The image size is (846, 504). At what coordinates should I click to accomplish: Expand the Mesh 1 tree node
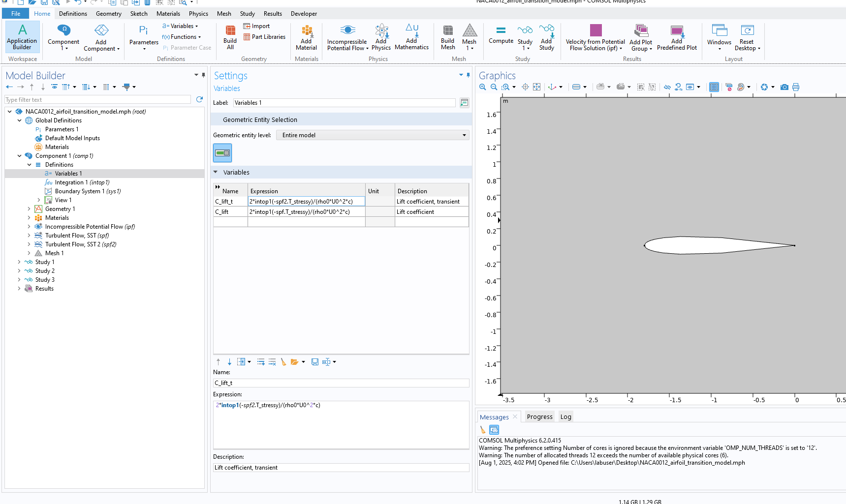pyautogui.click(x=29, y=253)
